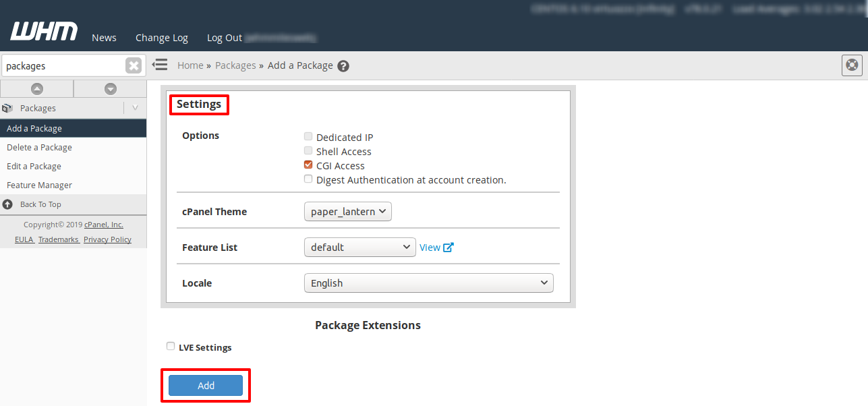Collapse the sidebar menu icon
This screenshot has height=406, width=868.
pyautogui.click(x=160, y=65)
